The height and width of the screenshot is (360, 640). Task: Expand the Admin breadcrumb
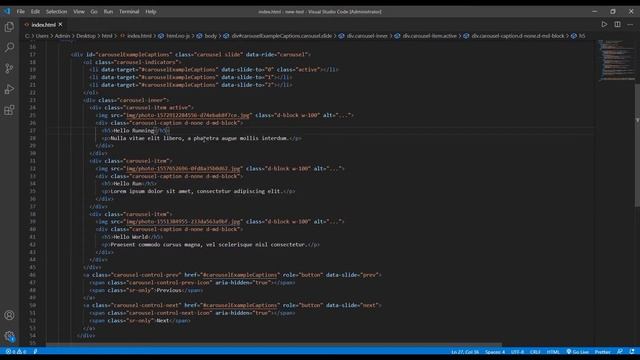coord(62,36)
